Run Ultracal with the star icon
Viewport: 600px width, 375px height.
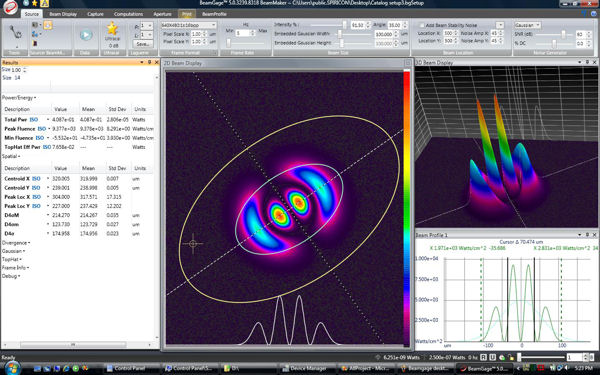coord(112,28)
